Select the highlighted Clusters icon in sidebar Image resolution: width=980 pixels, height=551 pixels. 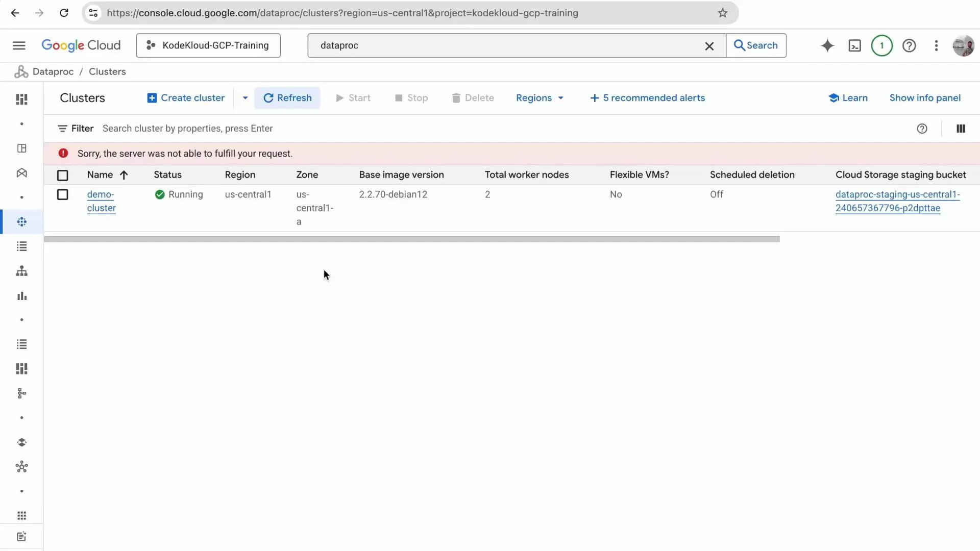(21, 222)
